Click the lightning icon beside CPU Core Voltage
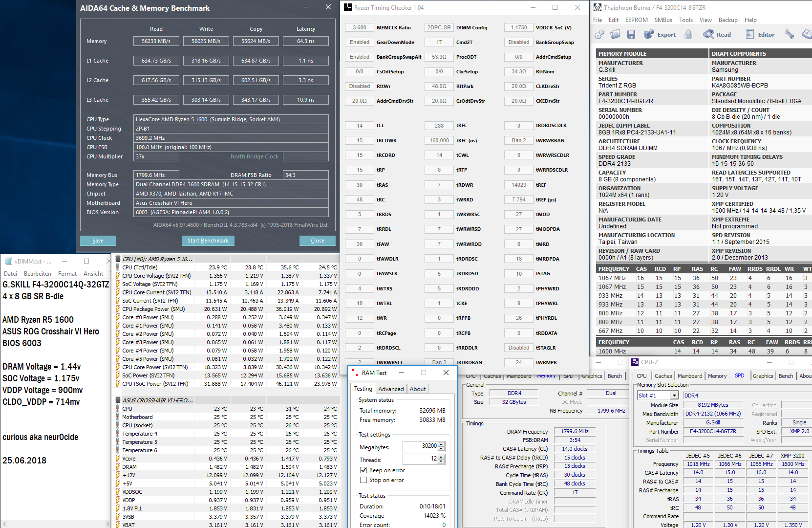Screen dimensions: 812x528 118,276
